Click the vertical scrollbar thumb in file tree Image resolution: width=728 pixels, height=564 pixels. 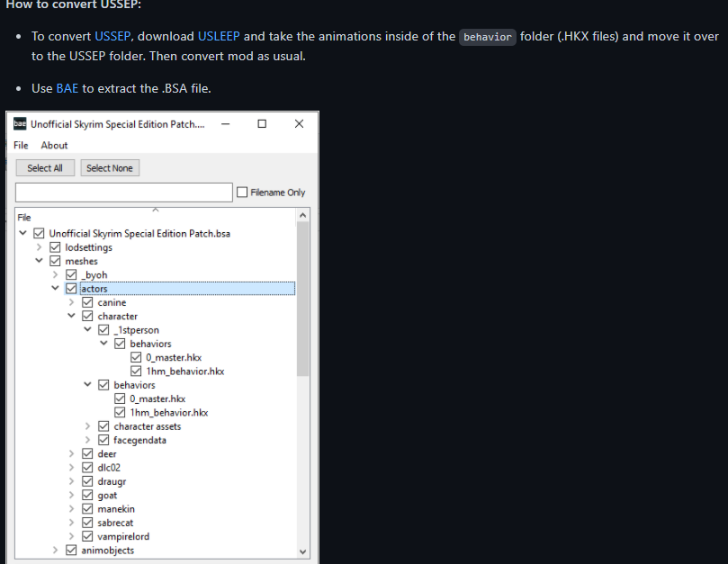coord(302,299)
